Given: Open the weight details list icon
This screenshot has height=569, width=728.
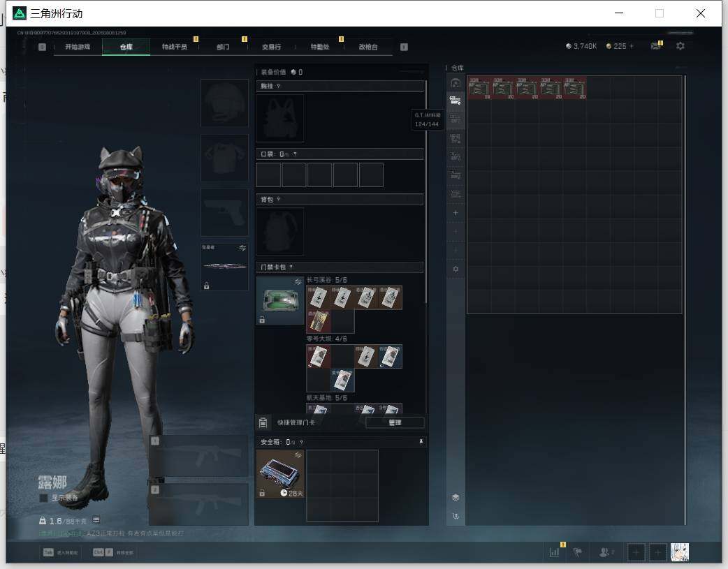Looking at the screenshot, I should pyautogui.click(x=96, y=520).
